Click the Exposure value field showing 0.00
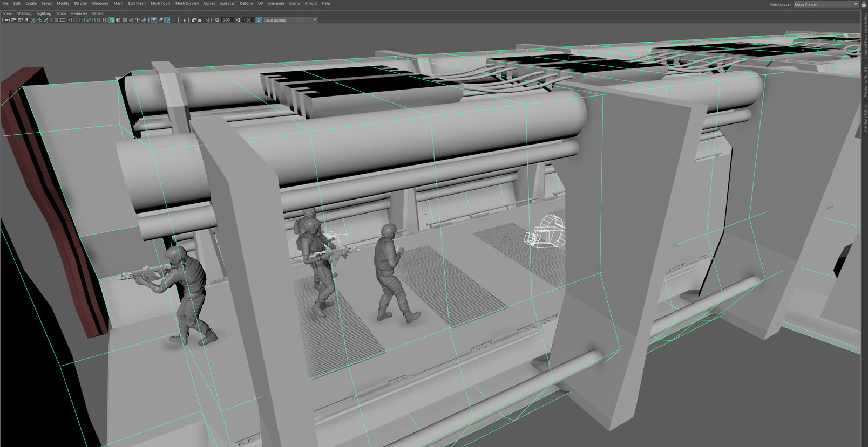868x447 pixels. point(227,20)
